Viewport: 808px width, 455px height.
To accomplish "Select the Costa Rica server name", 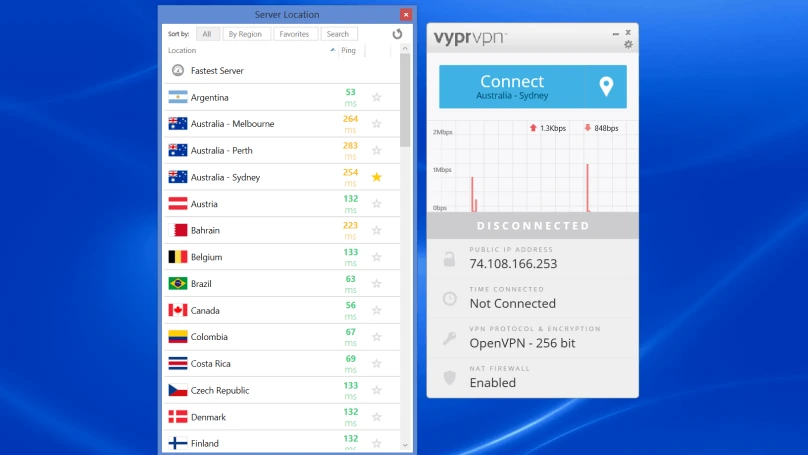I will click(x=210, y=363).
